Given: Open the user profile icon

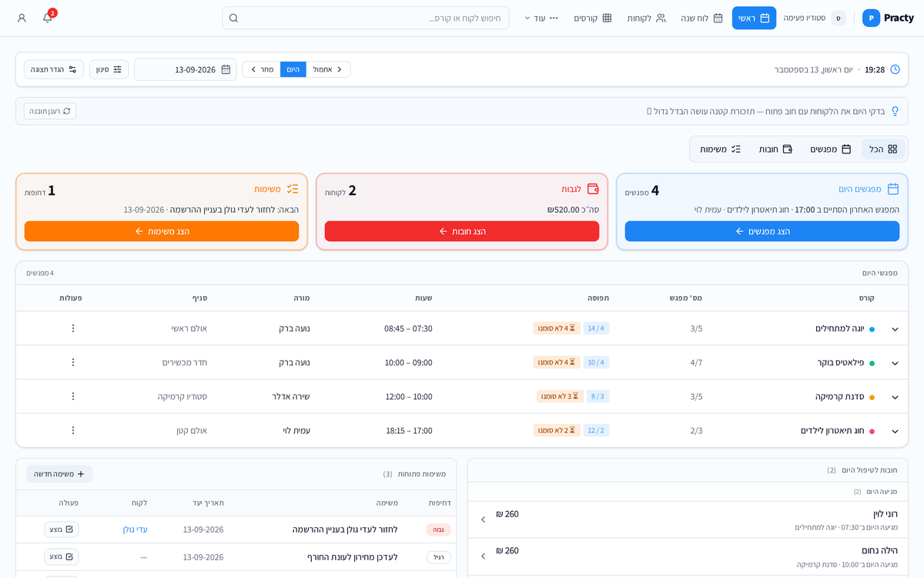Looking at the screenshot, I should pyautogui.click(x=22, y=18).
